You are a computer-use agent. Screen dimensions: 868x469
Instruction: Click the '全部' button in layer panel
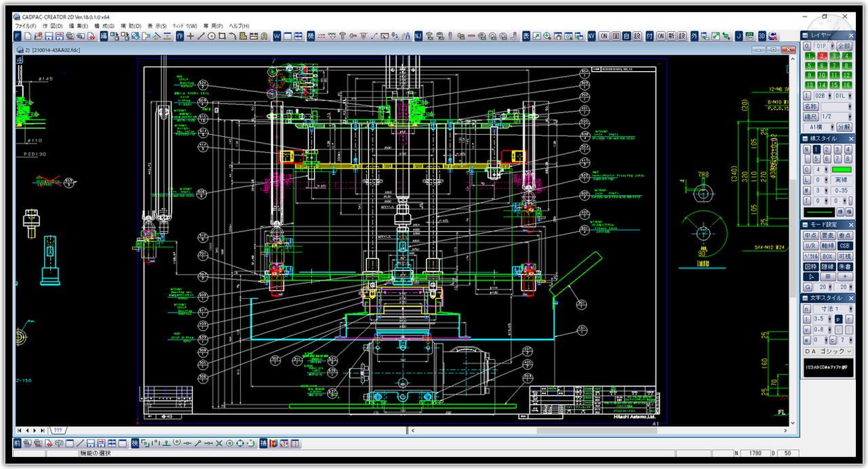pyautogui.click(x=844, y=45)
